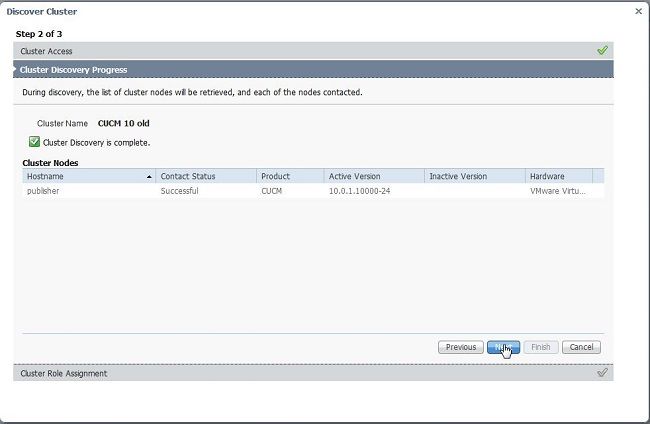Click the Hostname column sort arrow
650x424 pixels.
coord(150,176)
